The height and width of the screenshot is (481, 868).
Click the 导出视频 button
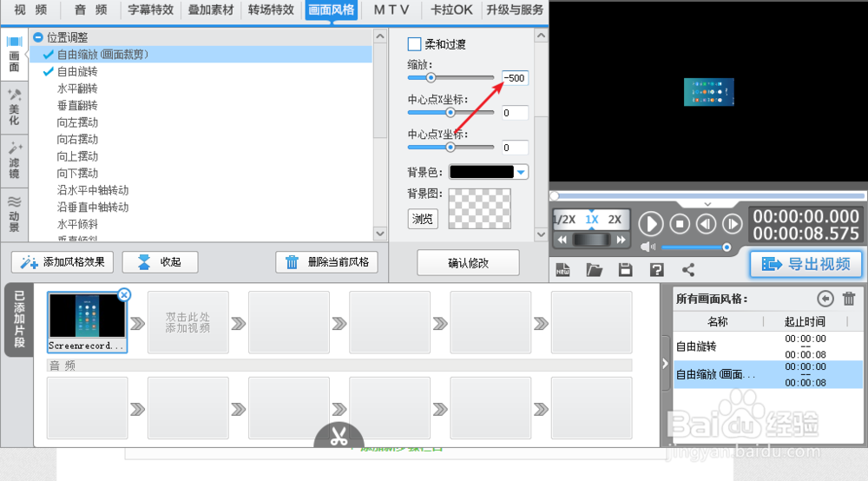pos(806,264)
